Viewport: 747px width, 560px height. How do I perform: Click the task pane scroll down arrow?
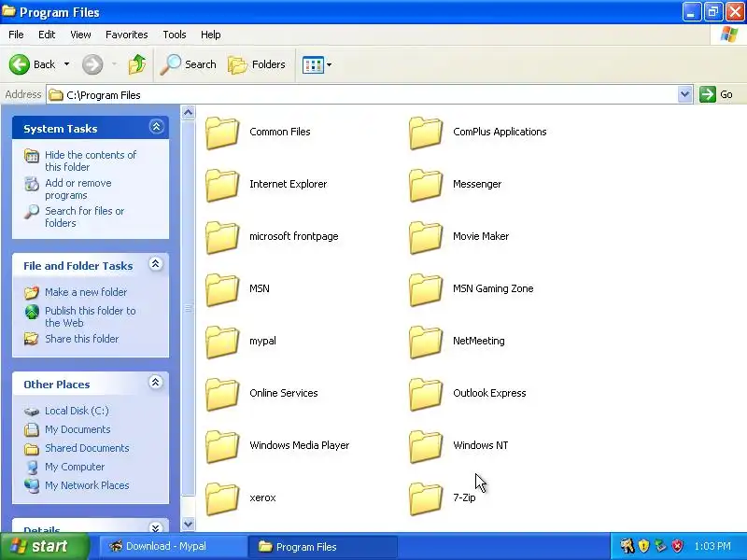(189, 525)
